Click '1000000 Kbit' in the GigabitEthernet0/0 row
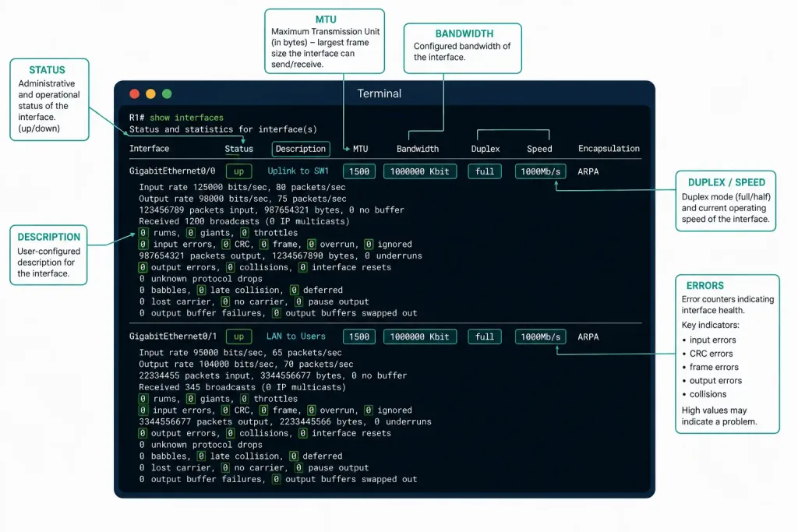798x532 pixels. click(x=420, y=171)
